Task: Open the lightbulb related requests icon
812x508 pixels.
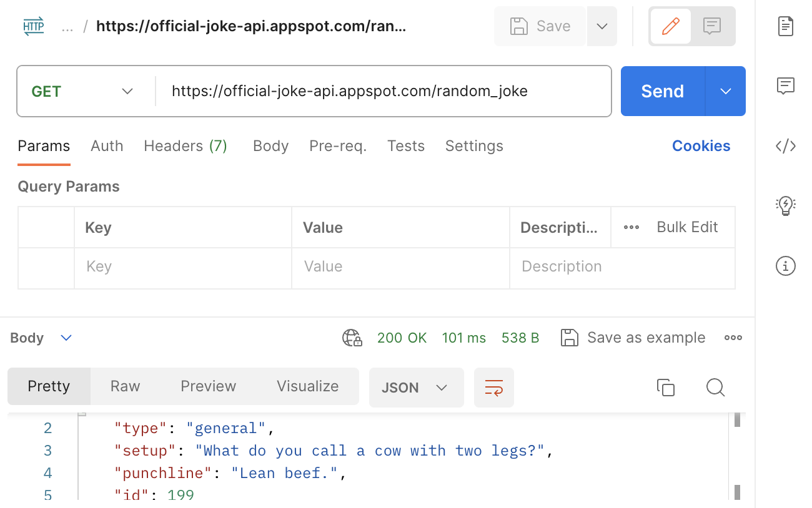Action: (x=785, y=205)
